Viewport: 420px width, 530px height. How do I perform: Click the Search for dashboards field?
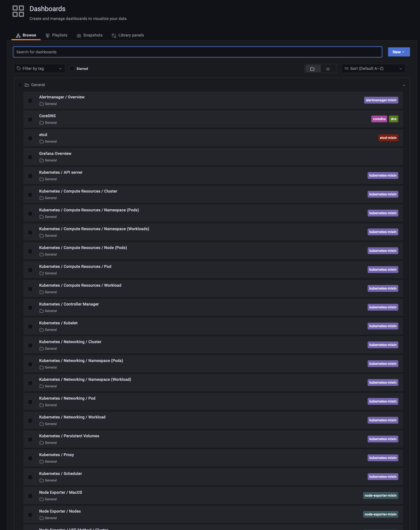tap(197, 52)
